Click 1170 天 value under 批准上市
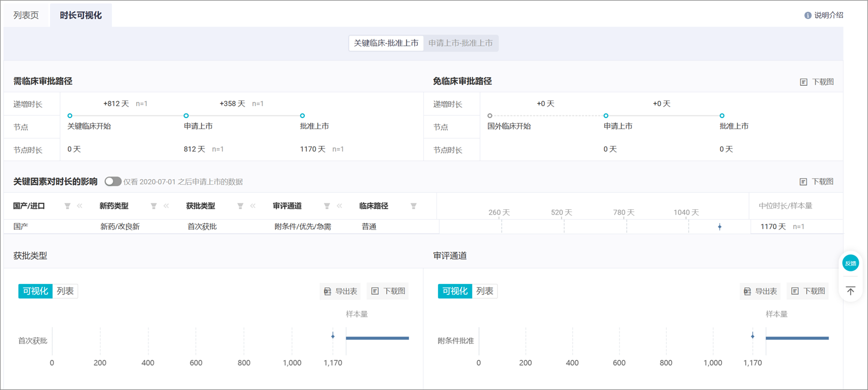The width and height of the screenshot is (868, 390). (x=312, y=149)
